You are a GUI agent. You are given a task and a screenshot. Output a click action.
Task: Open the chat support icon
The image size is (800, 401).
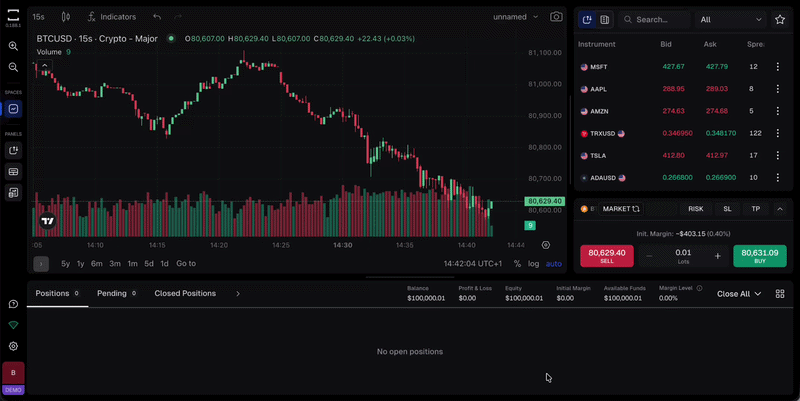coord(13,304)
